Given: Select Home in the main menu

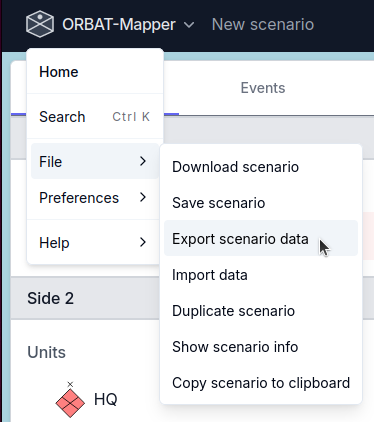Looking at the screenshot, I should (95, 72).
